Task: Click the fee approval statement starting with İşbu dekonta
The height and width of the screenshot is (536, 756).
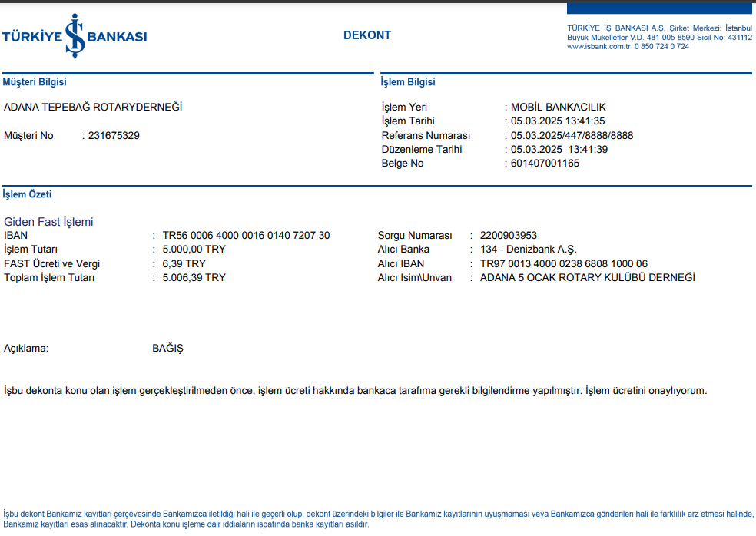Action: (x=356, y=390)
